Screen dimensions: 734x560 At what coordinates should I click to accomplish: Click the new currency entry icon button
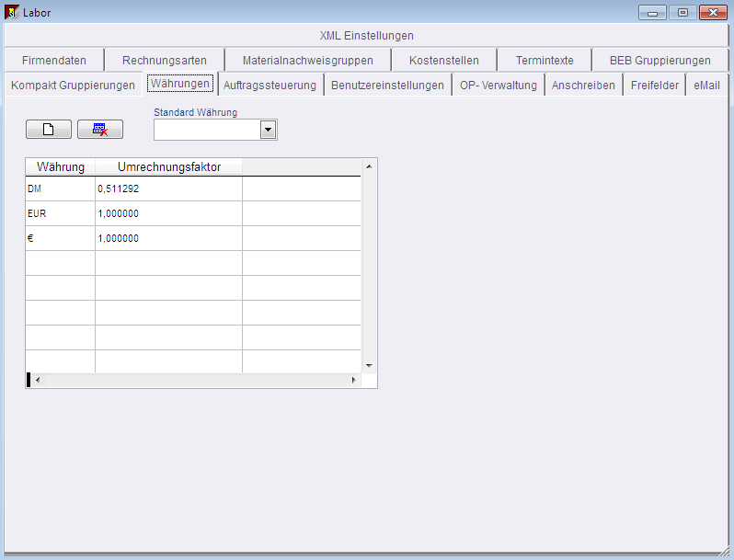[x=49, y=130]
